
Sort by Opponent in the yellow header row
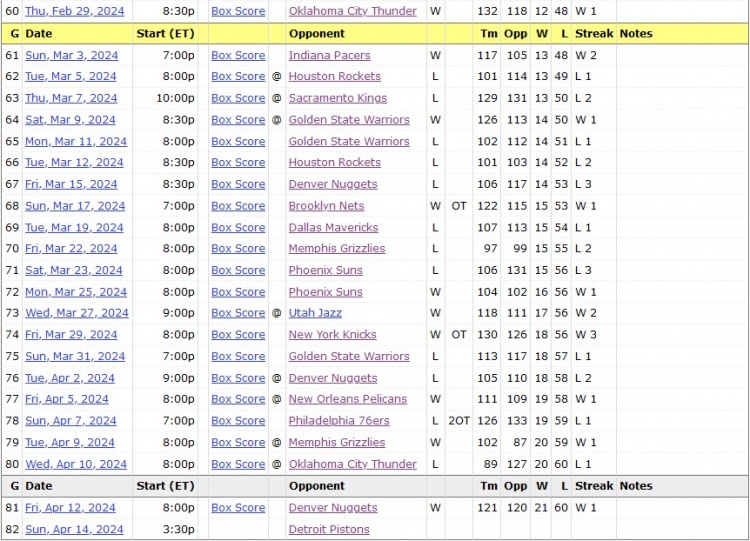pos(317,33)
